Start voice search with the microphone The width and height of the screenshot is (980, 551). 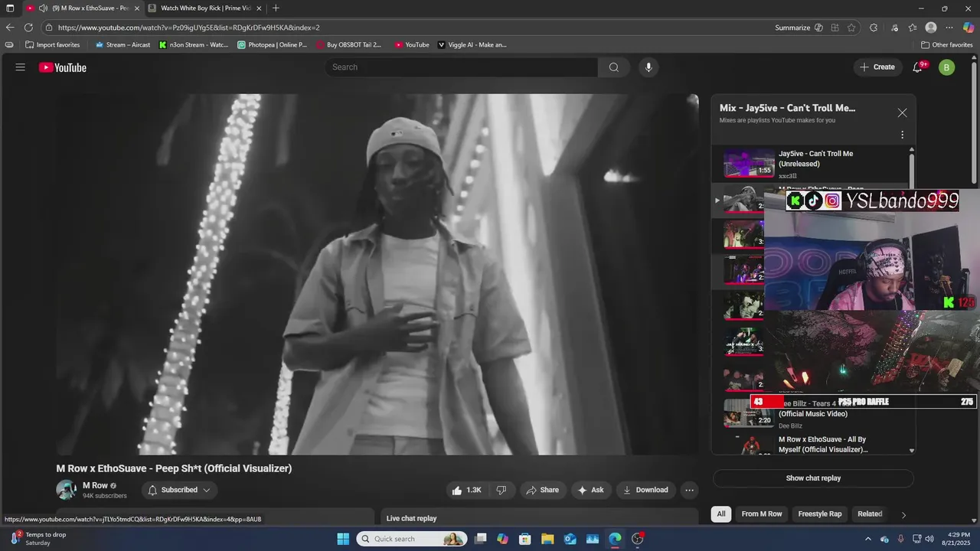click(648, 67)
